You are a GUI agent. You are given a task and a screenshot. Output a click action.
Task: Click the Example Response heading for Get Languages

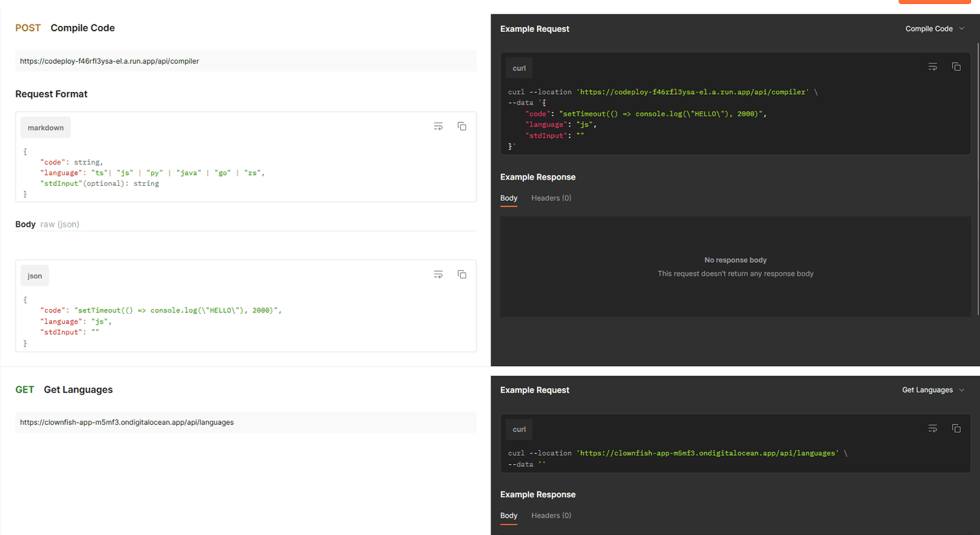(538, 495)
